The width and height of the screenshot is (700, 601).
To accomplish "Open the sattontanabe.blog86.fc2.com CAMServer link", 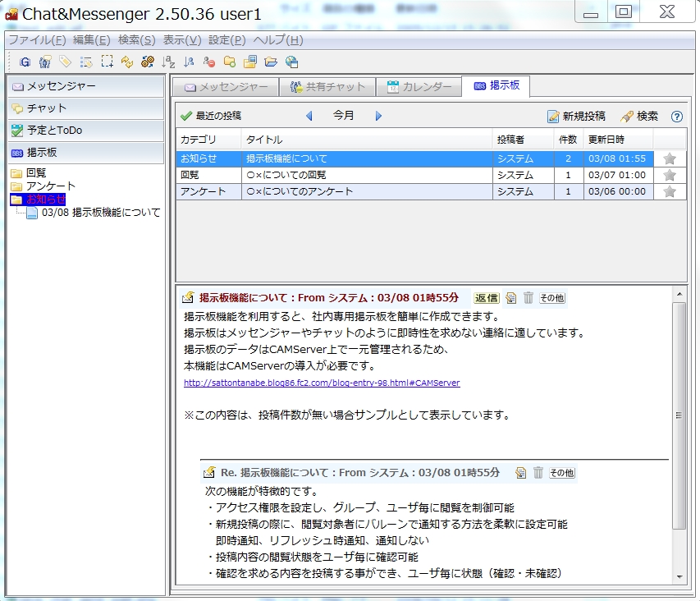I will (x=322, y=383).
